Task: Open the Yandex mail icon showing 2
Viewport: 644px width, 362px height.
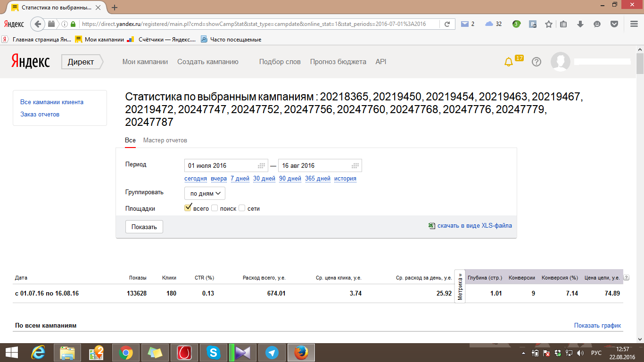Action: [x=468, y=24]
